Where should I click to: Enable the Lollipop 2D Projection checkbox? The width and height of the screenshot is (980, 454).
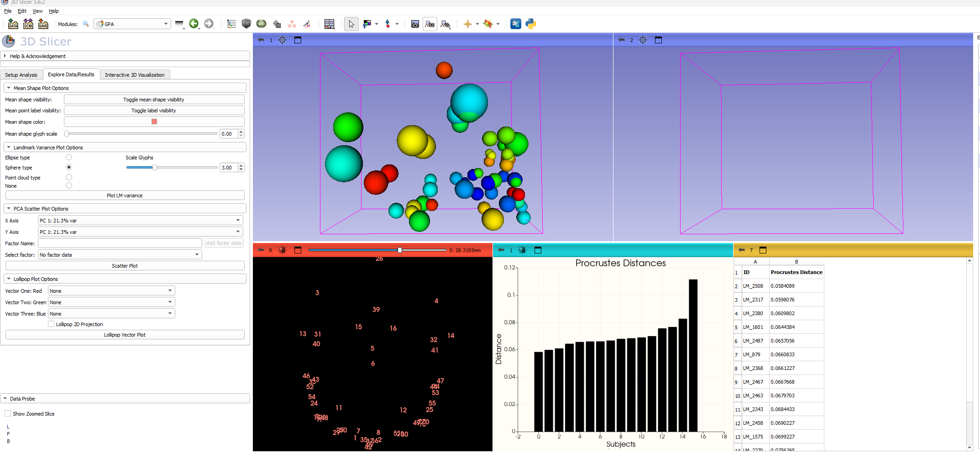tap(51, 324)
